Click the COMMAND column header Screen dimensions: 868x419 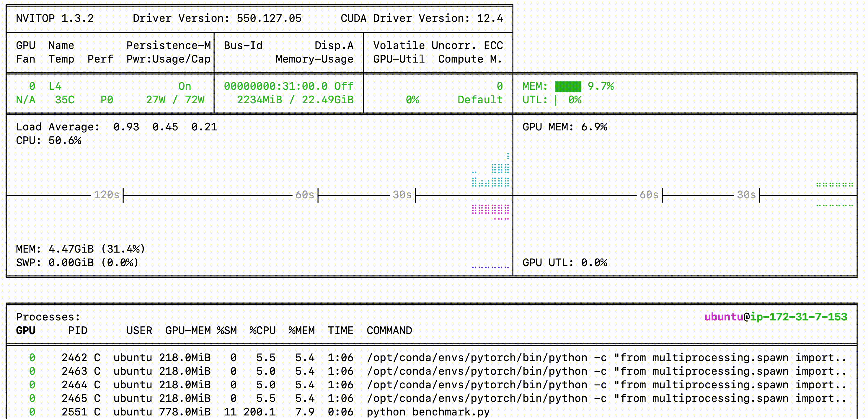tap(389, 330)
